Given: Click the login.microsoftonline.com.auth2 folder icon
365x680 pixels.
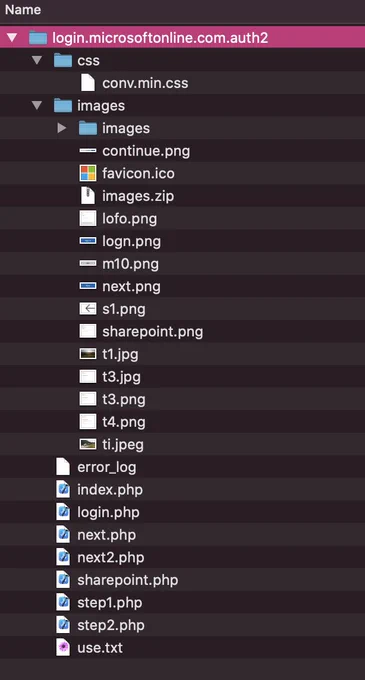Looking at the screenshot, I should point(38,38).
